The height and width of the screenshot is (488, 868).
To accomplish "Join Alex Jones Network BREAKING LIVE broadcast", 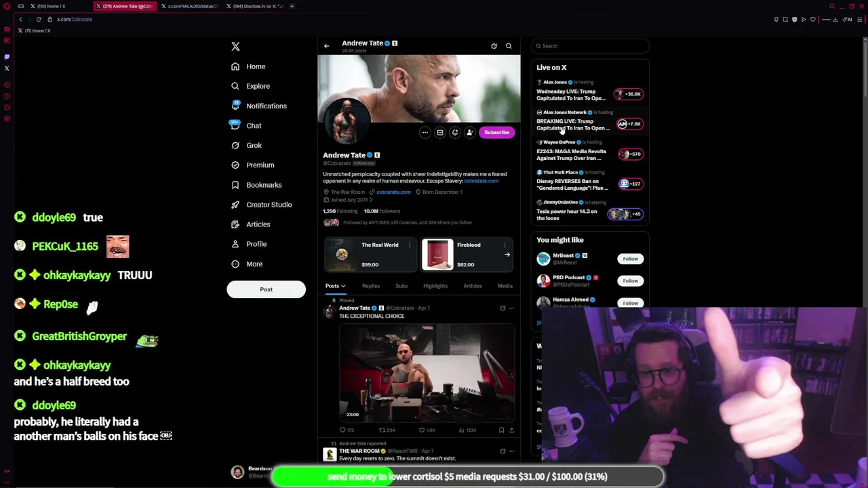I will click(590, 121).
